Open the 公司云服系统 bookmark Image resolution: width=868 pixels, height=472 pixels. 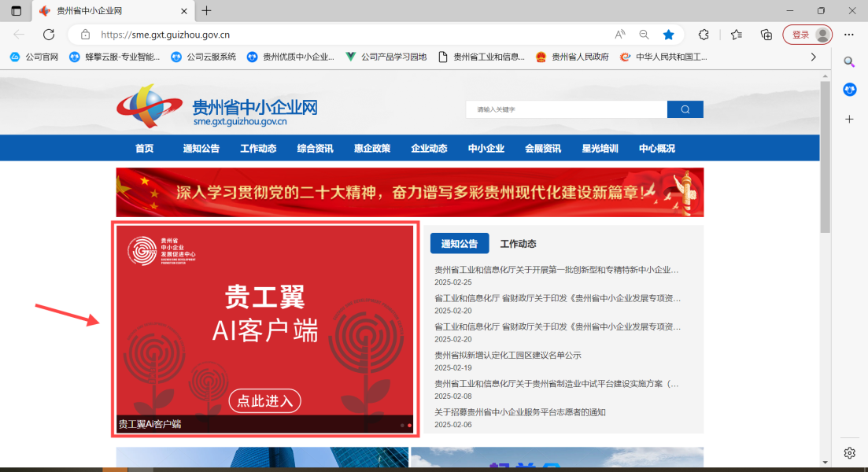pyautogui.click(x=203, y=57)
